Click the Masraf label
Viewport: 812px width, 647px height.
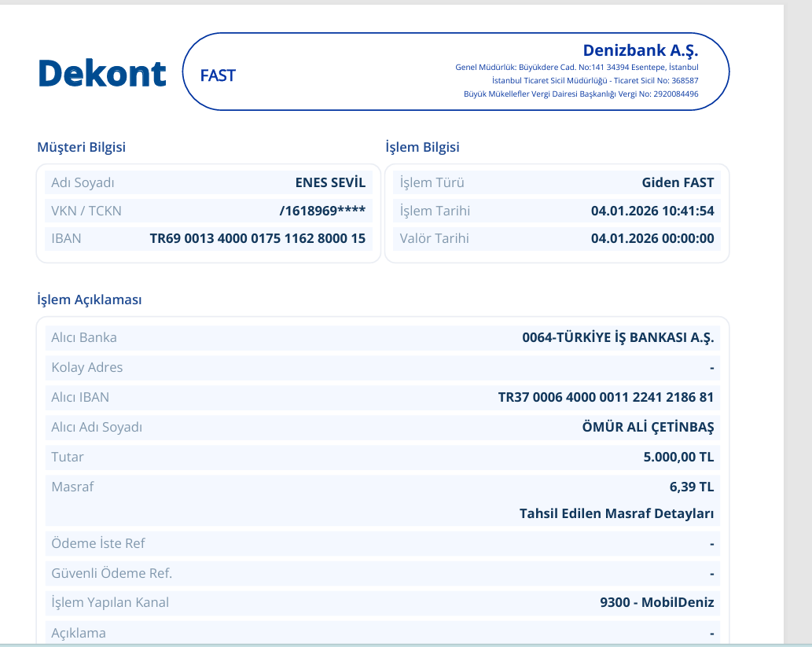(72, 487)
